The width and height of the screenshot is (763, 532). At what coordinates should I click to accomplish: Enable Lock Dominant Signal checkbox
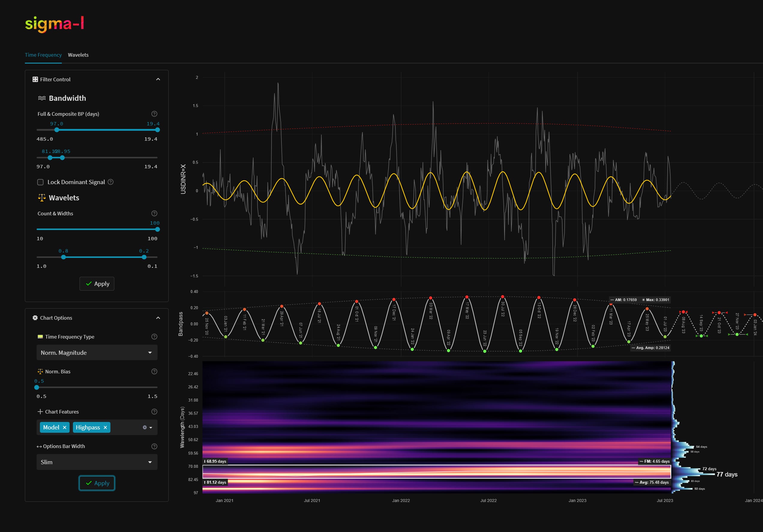[41, 182]
